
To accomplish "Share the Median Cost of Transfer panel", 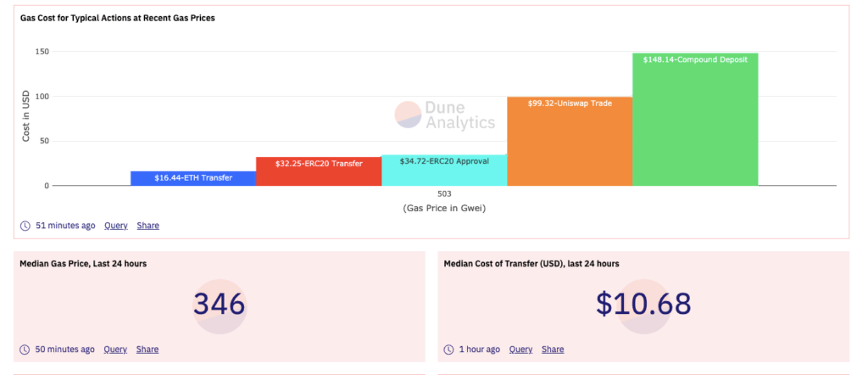I will pyautogui.click(x=553, y=350).
